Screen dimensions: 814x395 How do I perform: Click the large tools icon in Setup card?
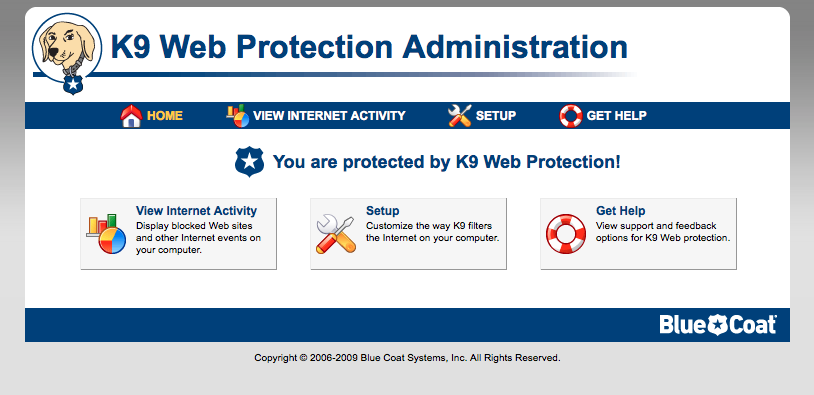click(x=336, y=234)
